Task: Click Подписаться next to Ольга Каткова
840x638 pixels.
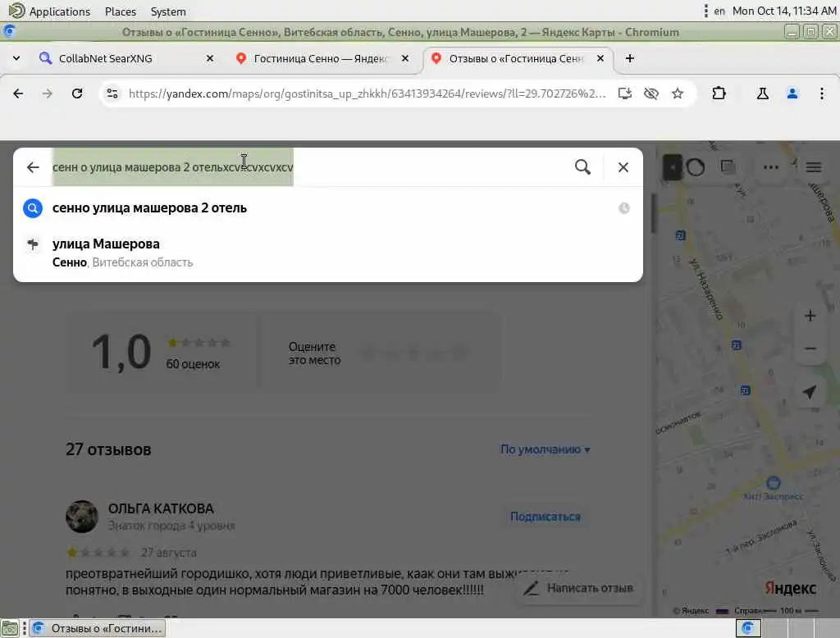Action: [x=546, y=517]
